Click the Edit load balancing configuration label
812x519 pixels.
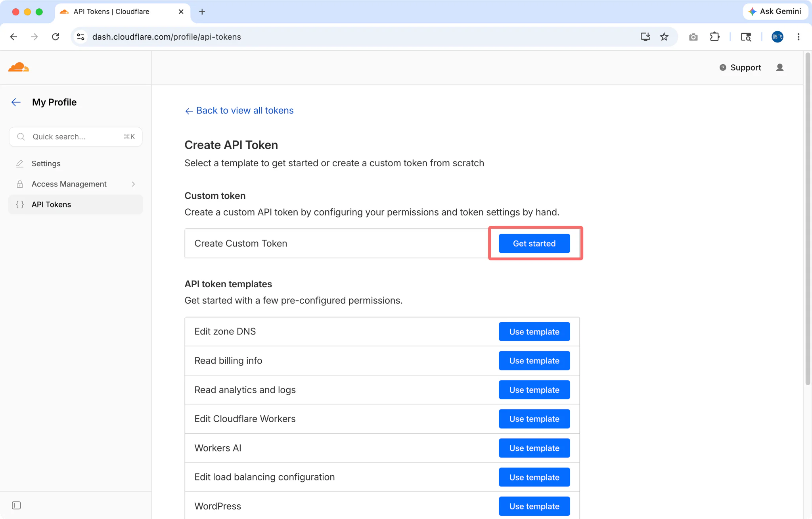pos(264,477)
